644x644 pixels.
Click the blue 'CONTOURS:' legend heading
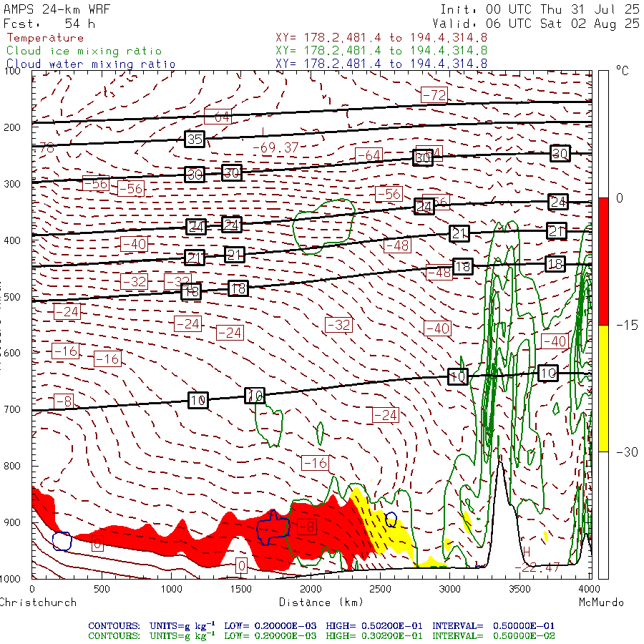click(114, 626)
